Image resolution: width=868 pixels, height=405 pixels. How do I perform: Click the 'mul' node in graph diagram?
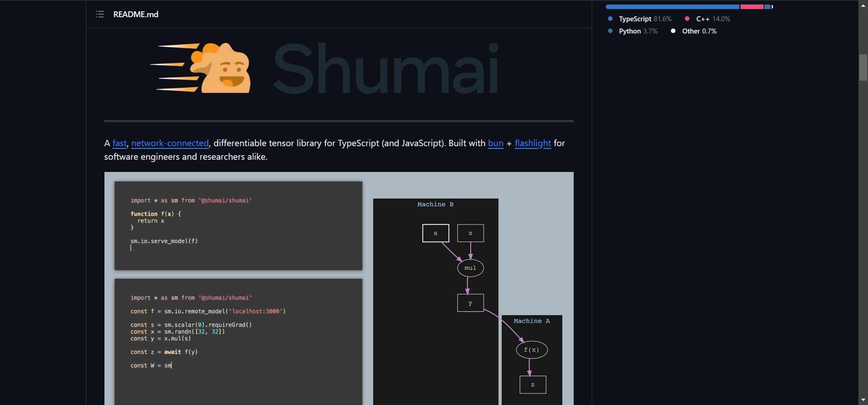(x=470, y=268)
